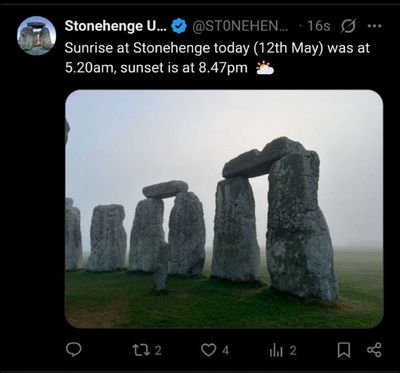Open the three-dot more options menu
The image size is (400, 373).
click(376, 26)
